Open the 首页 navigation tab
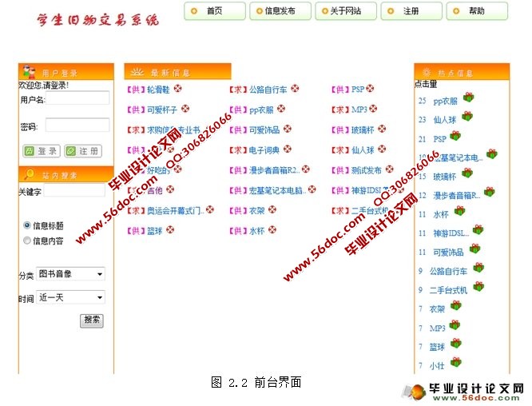 point(214,11)
